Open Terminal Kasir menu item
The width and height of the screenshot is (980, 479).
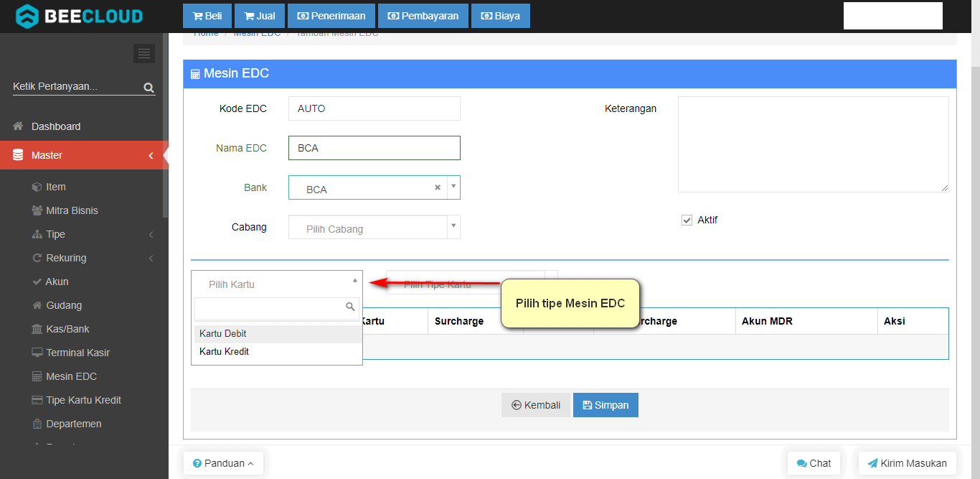77,353
